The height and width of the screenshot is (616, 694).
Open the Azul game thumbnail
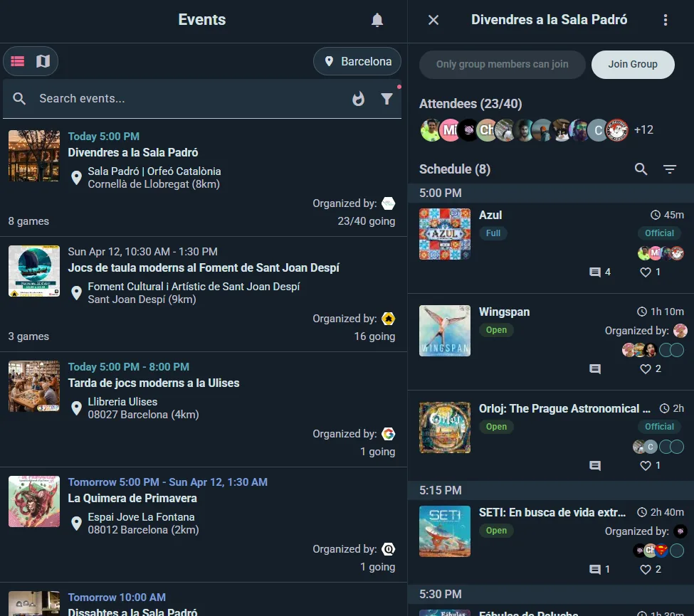pos(445,234)
